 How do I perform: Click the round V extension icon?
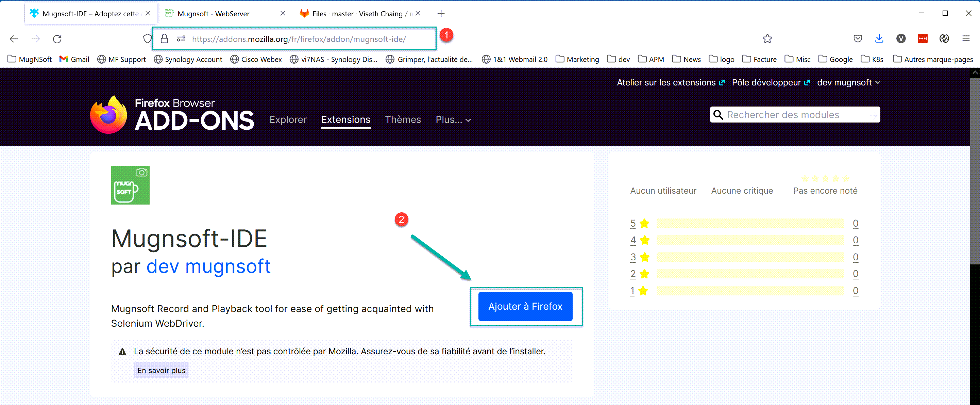pos(901,38)
